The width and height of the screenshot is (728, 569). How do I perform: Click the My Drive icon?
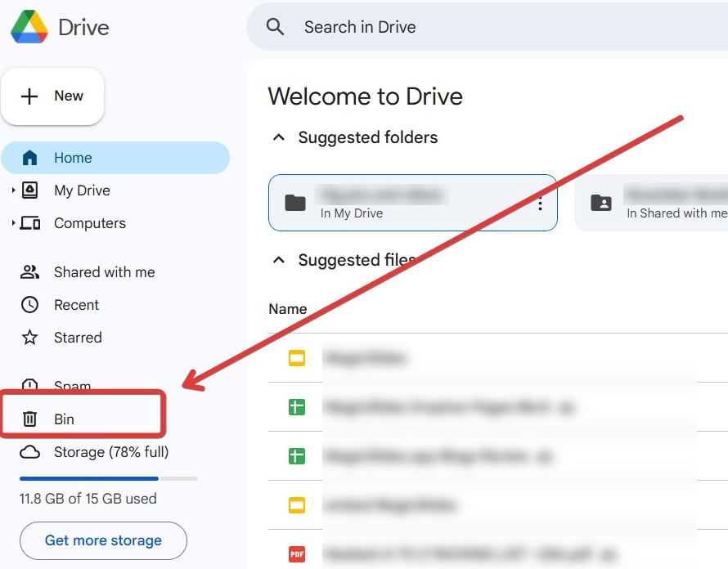(29, 190)
